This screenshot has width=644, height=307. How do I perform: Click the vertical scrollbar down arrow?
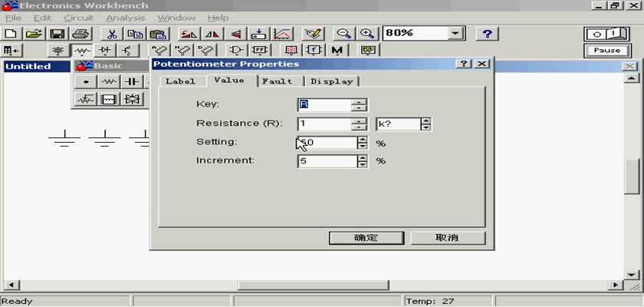pyautogui.click(x=632, y=275)
